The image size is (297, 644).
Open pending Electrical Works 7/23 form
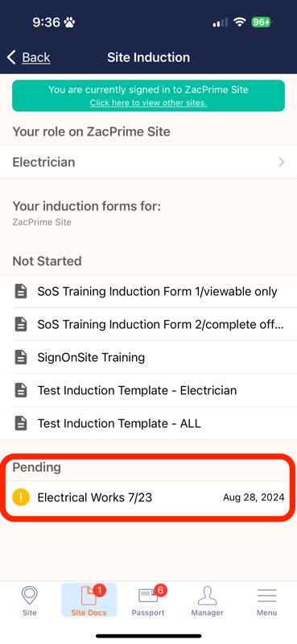tap(148, 497)
